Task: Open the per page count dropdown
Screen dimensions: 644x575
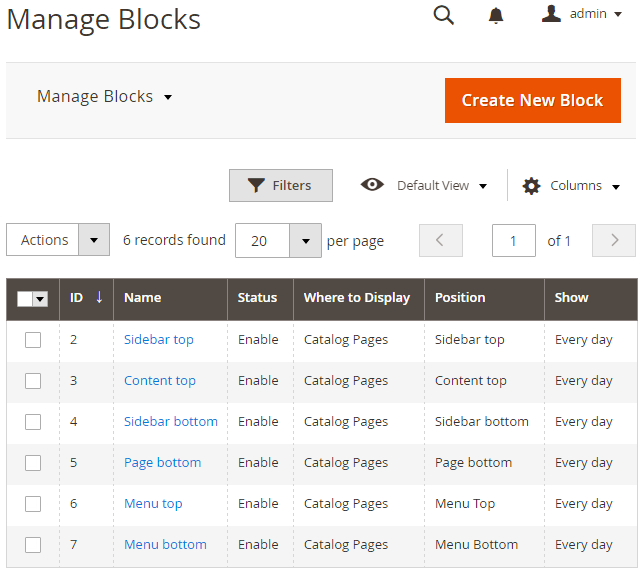Action: click(305, 241)
